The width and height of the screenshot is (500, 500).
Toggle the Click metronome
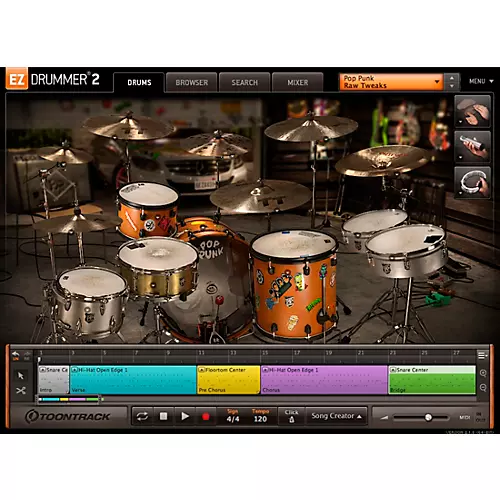(291, 416)
